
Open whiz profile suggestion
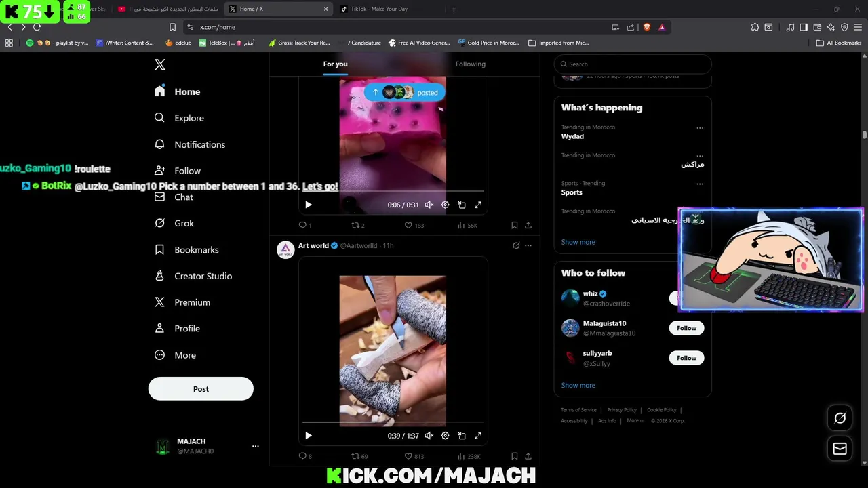(591, 293)
